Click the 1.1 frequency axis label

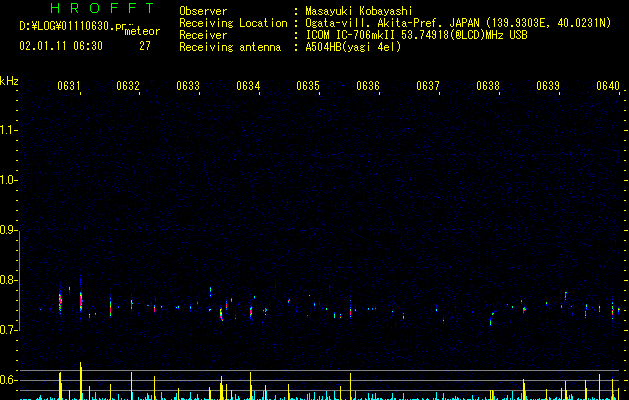8,130
